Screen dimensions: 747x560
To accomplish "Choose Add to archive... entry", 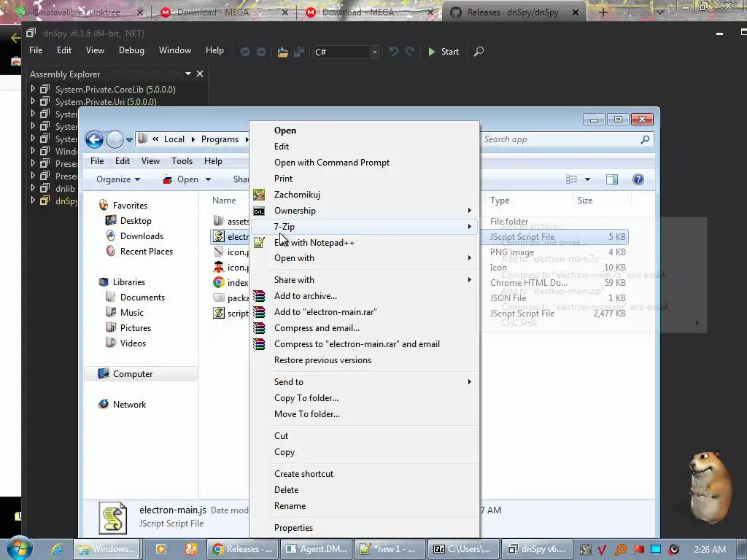I will pos(365,296).
